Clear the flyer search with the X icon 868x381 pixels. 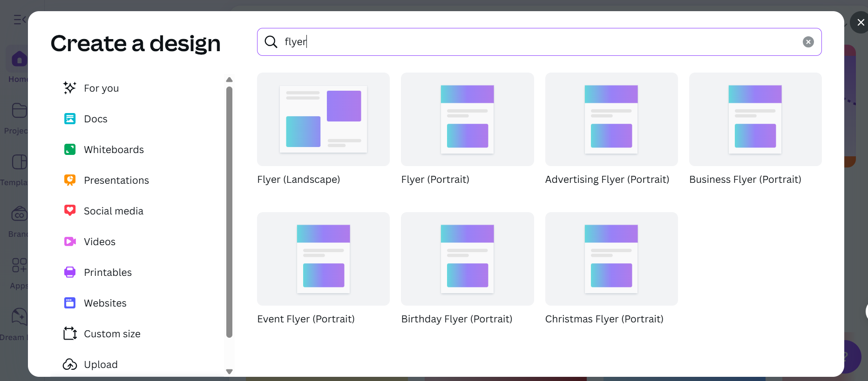[x=808, y=42]
